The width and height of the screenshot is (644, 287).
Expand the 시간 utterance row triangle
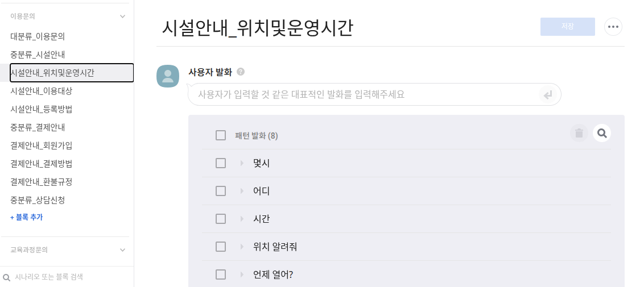pyautogui.click(x=242, y=219)
